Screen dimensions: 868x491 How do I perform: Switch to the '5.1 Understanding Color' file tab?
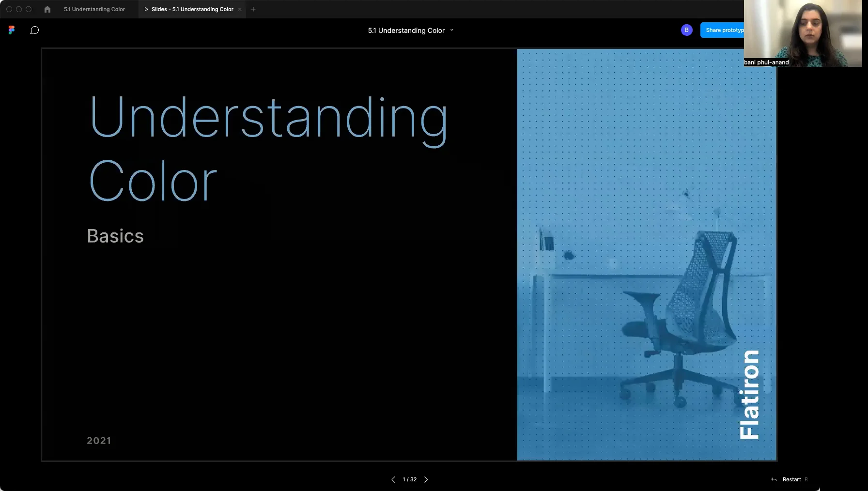pyautogui.click(x=94, y=9)
